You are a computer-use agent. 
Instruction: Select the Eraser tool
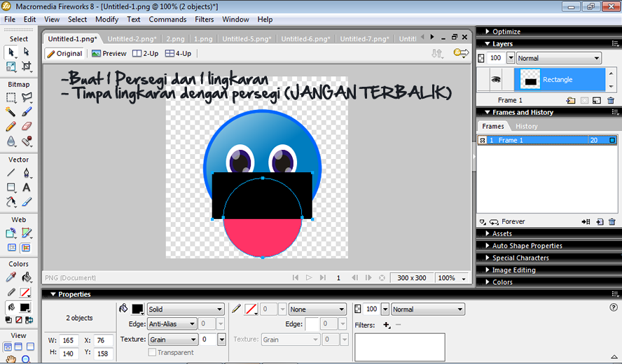point(26,127)
